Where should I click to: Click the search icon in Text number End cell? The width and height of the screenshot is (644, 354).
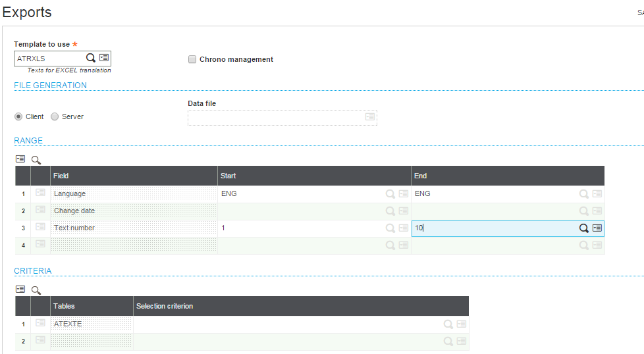tap(583, 228)
